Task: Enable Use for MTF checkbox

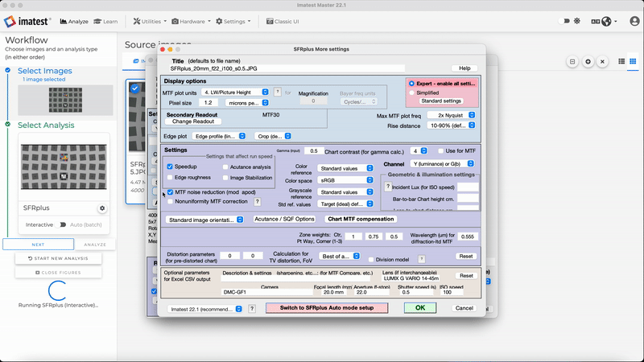Action: tap(440, 151)
